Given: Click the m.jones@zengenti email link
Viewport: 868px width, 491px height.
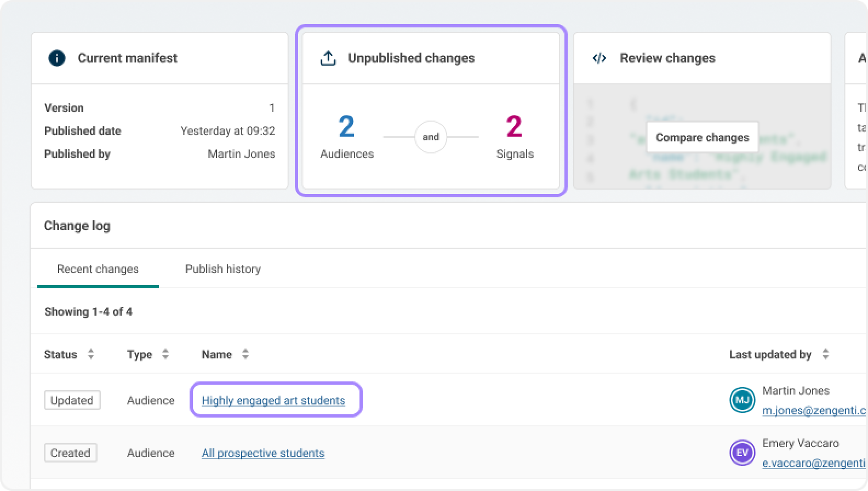Looking at the screenshot, I should [814, 410].
